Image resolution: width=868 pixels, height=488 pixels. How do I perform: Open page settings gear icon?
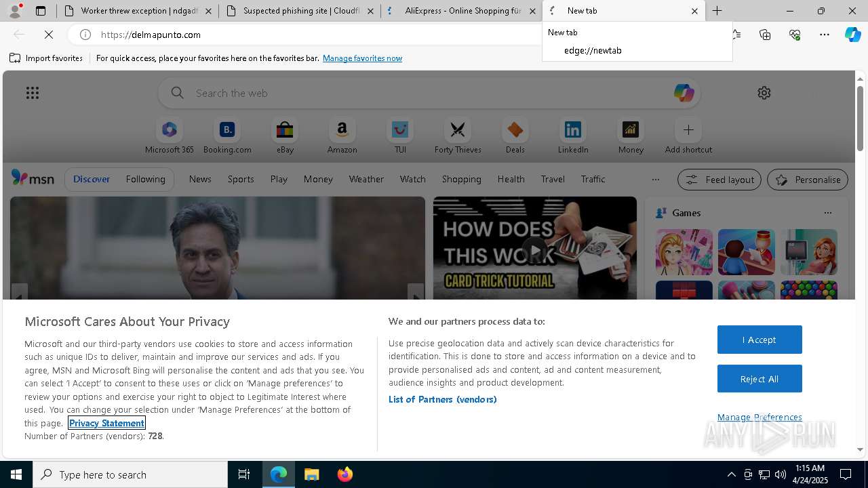764,93
